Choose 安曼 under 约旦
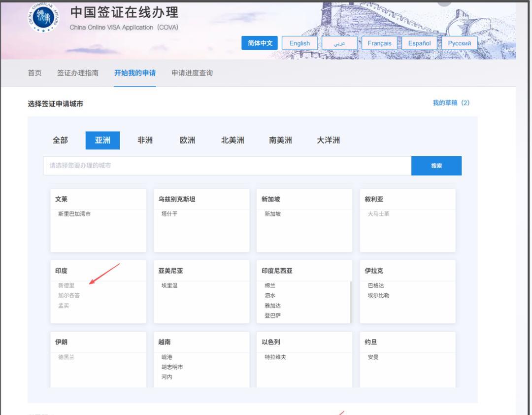532x415 pixels. coord(373,357)
